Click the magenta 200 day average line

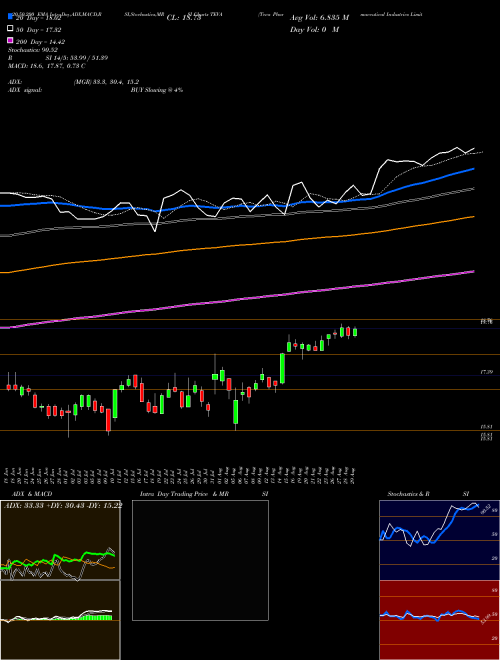[x=237, y=300]
